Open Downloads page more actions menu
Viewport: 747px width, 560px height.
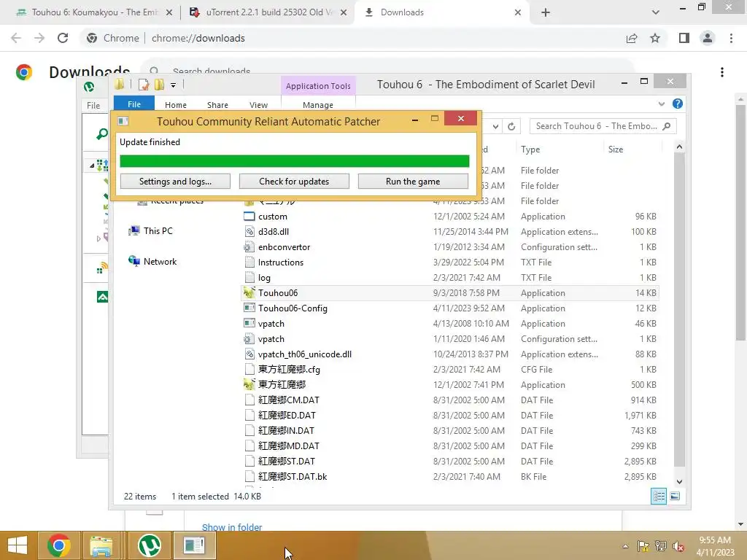(x=722, y=72)
